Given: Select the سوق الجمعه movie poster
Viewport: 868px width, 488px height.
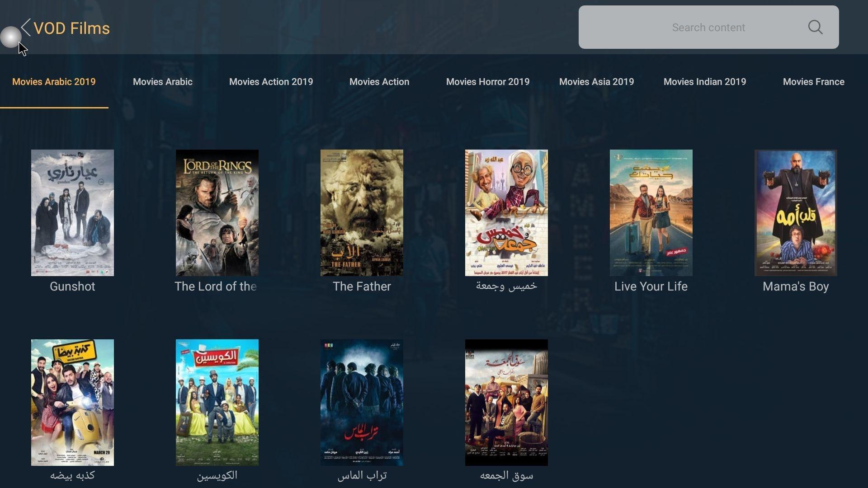Looking at the screenshot, I should coord(506,403).
